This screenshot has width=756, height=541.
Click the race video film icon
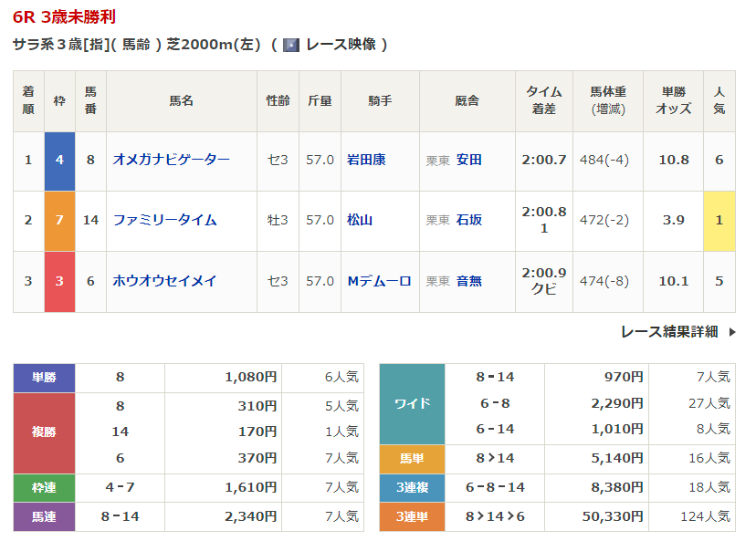coord(291,45)
